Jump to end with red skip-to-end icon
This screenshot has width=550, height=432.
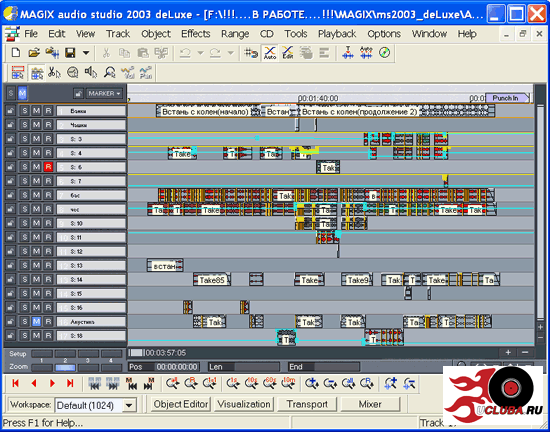tap(70, 383)
